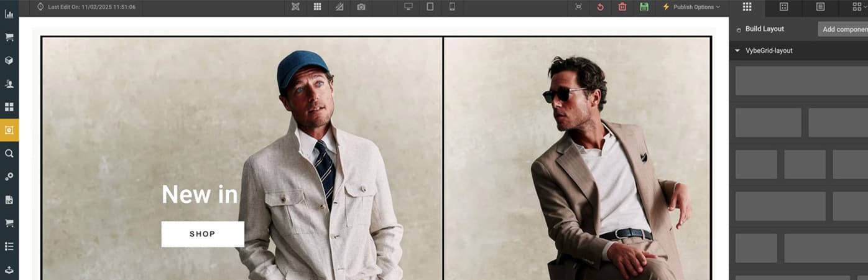Screen dimensions: 868x280
Task: Open the Publish Options dropdown
Action: (x=691, y=7)
